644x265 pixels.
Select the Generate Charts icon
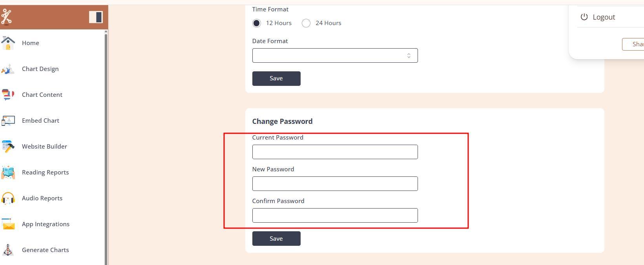coord(8,250)
